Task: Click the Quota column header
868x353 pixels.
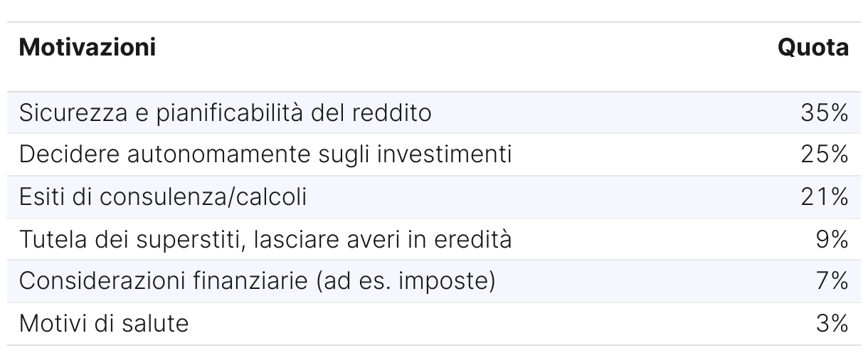Action: (813, 48)
